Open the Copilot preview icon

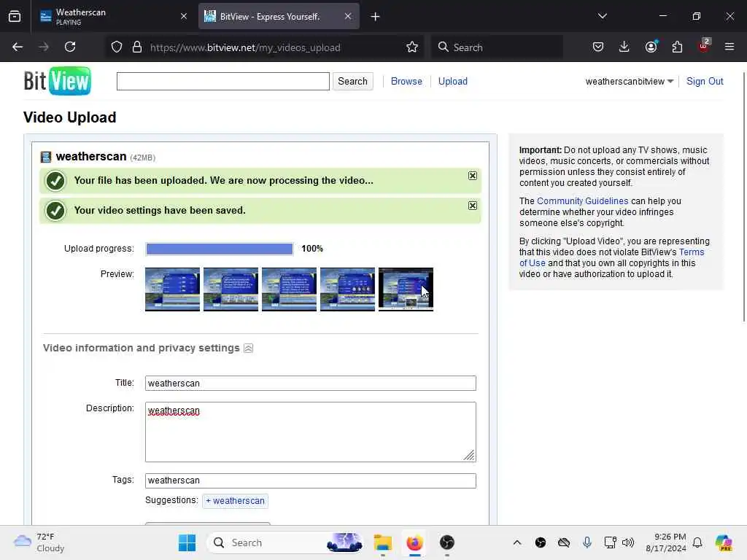[724, 542]
